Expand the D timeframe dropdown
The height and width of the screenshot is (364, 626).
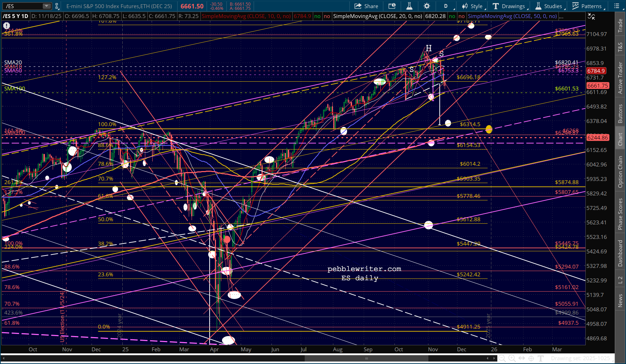pyautogui.click(x=446, y=6)
